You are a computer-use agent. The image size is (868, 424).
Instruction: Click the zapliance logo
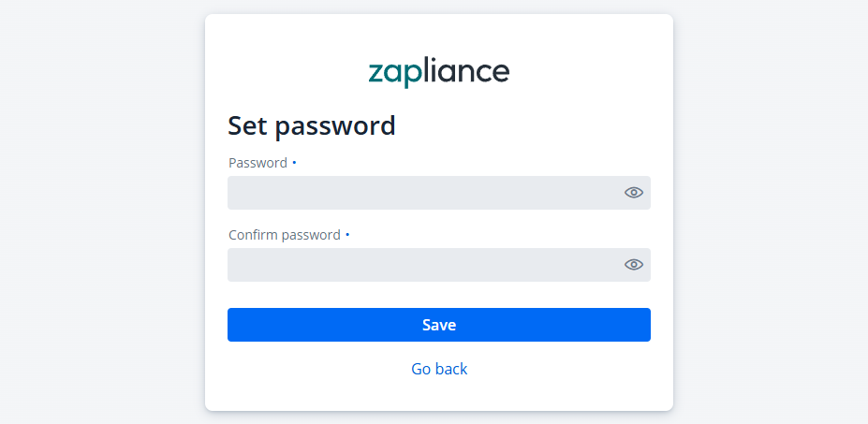point(439,72)
